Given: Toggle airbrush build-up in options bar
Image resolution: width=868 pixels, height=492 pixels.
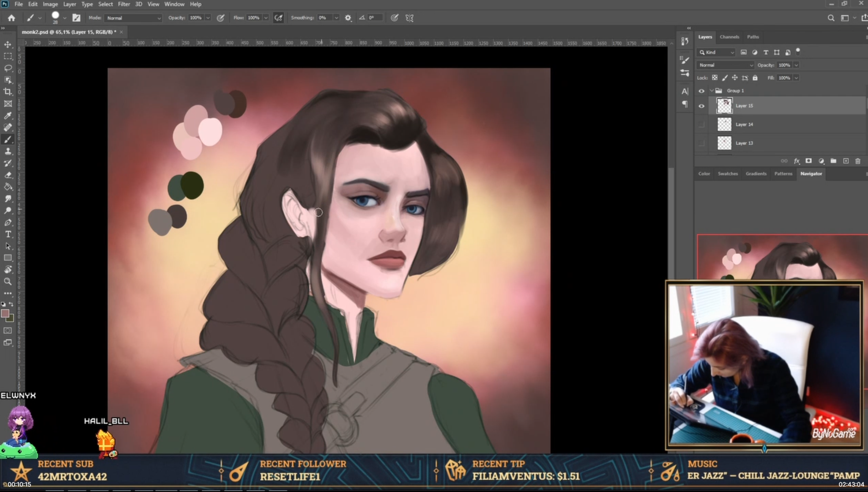Looking at the screenshot, I should click(278, 18).
